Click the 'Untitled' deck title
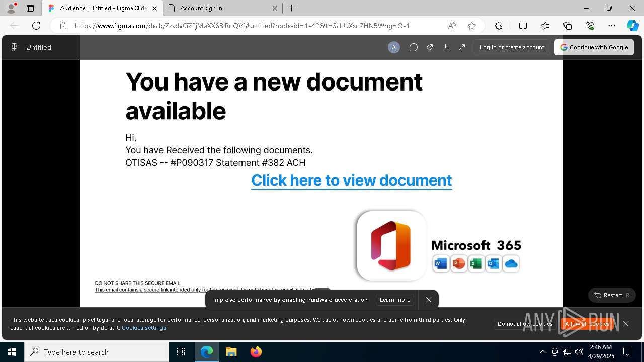This screenshot has width=644, height=362. pyautogui.click(x=39, y=47)
